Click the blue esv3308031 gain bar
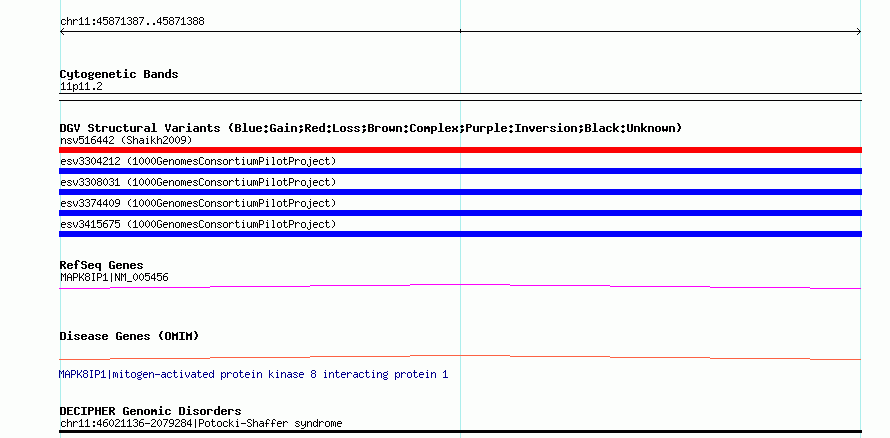This screenshot has height=438, width=890. [460, 192]
